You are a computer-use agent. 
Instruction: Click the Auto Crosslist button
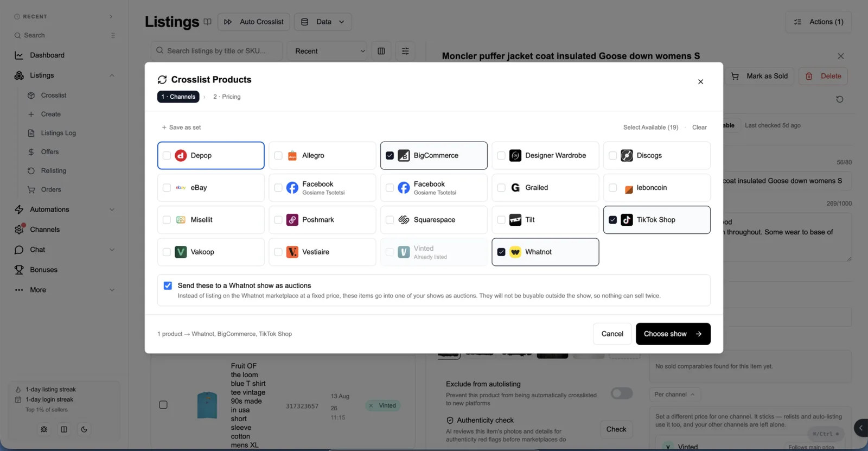pyautogui.click(x=254, y=22)
